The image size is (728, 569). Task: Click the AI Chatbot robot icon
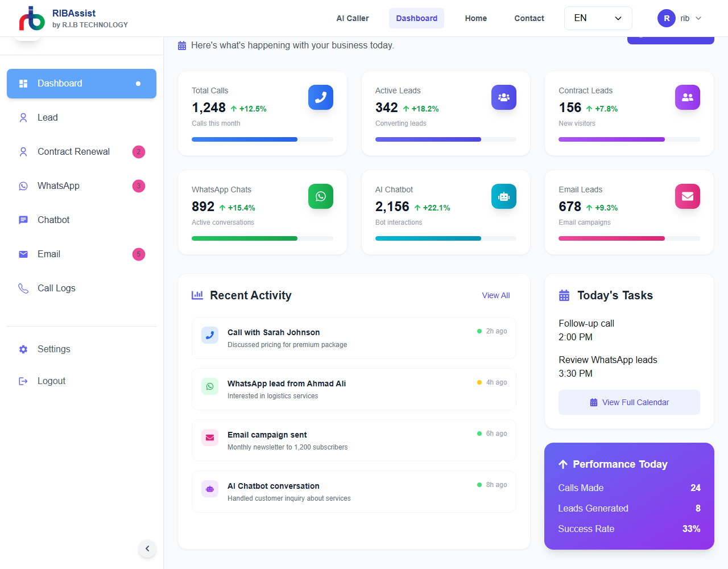[503, 196]
